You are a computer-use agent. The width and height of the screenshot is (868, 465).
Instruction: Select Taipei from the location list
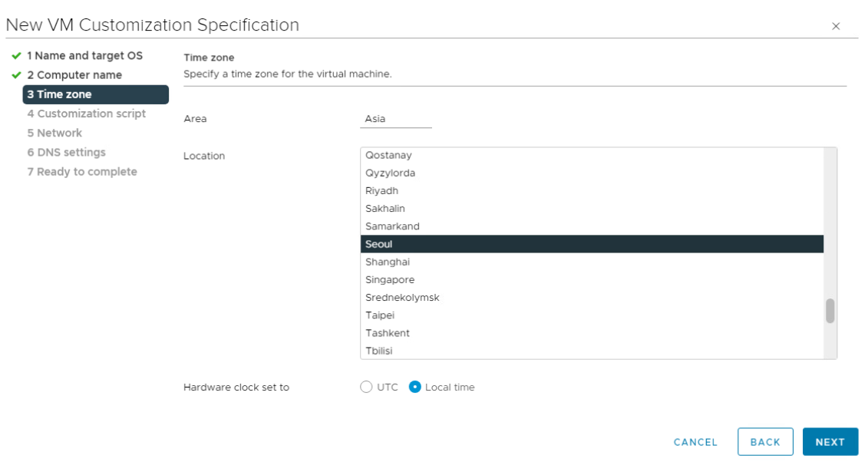coord(380,315)
